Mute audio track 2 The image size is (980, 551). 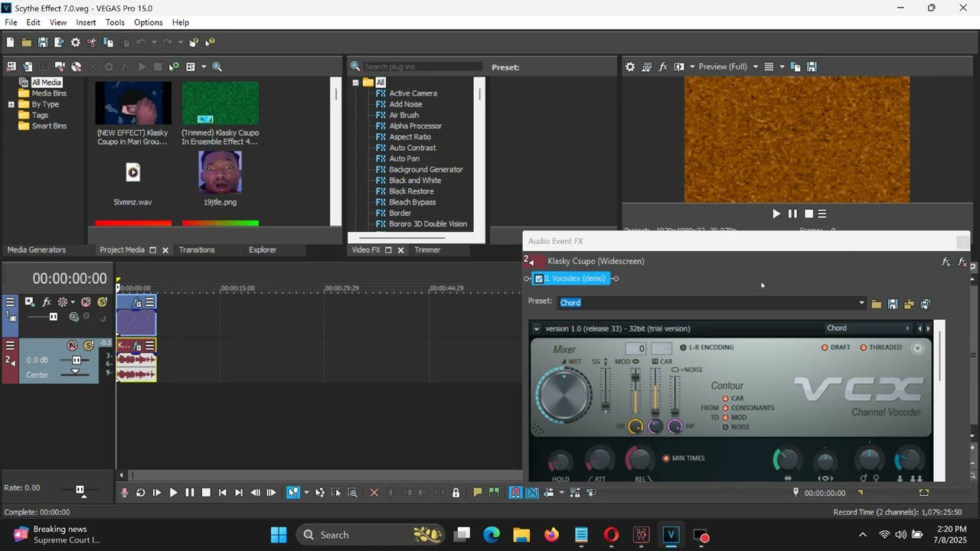(72, 346)
